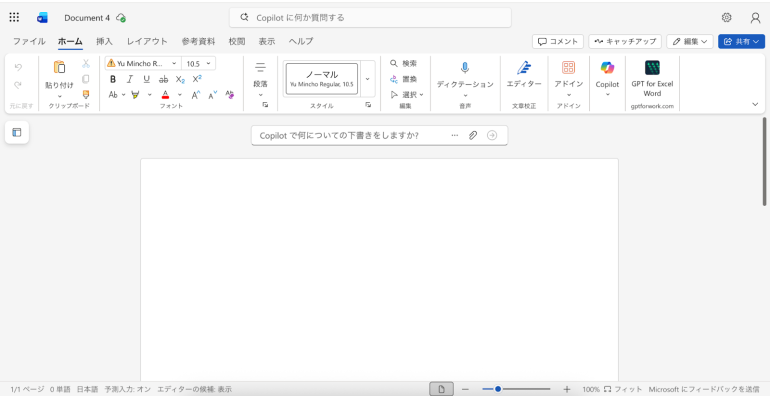770x396 pixels.
Task: Open the navigation pane icon left of the page
Action: click(x=17, y=132)
